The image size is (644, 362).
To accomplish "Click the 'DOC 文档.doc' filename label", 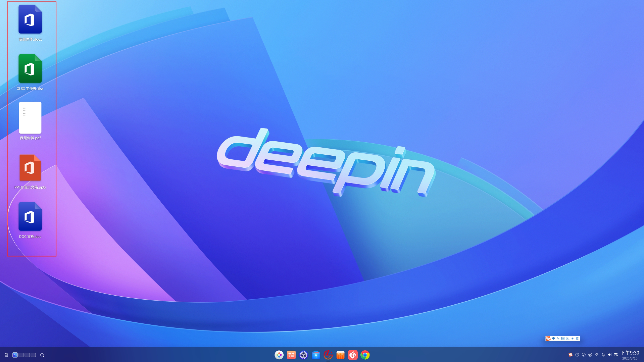I will point(30,237).
